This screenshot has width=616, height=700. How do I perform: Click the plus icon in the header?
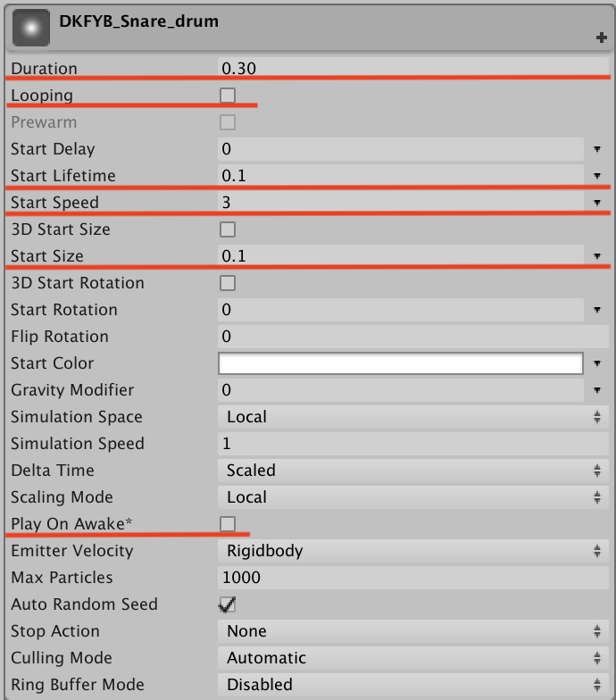tap(602, 37)
